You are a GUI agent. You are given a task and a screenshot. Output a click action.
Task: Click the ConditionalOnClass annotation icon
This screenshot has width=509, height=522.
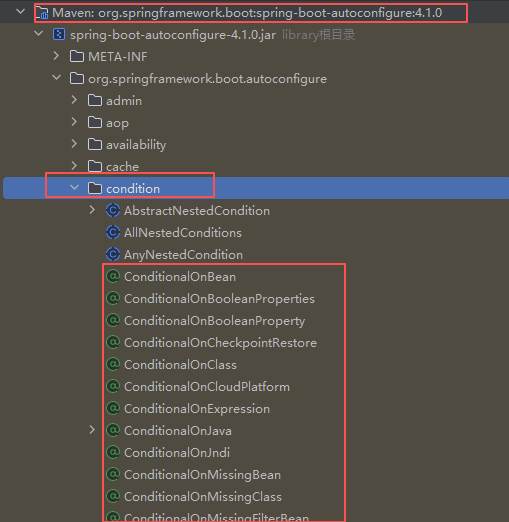pos(113,364)
